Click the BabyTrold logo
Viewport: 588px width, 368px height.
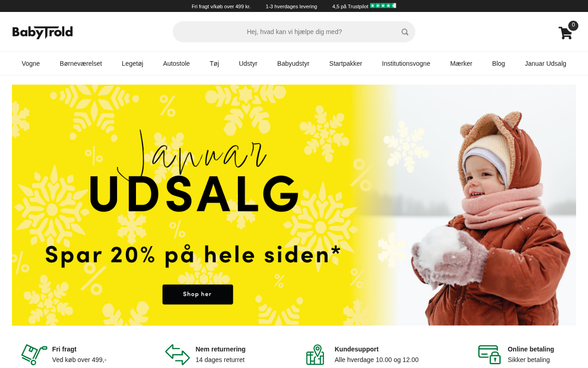coord(42,32)
